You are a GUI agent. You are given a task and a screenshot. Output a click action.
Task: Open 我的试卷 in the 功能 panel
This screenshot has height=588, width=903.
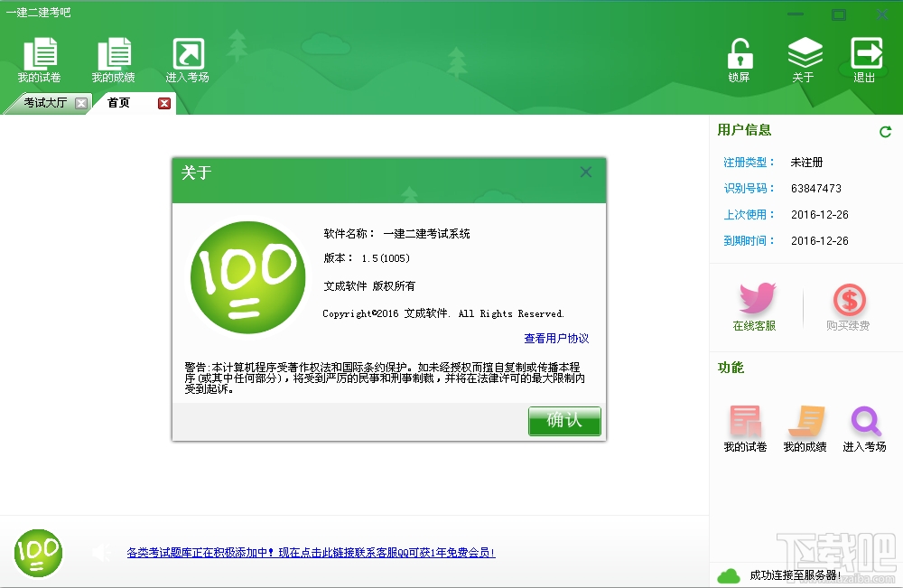[745, 428]
